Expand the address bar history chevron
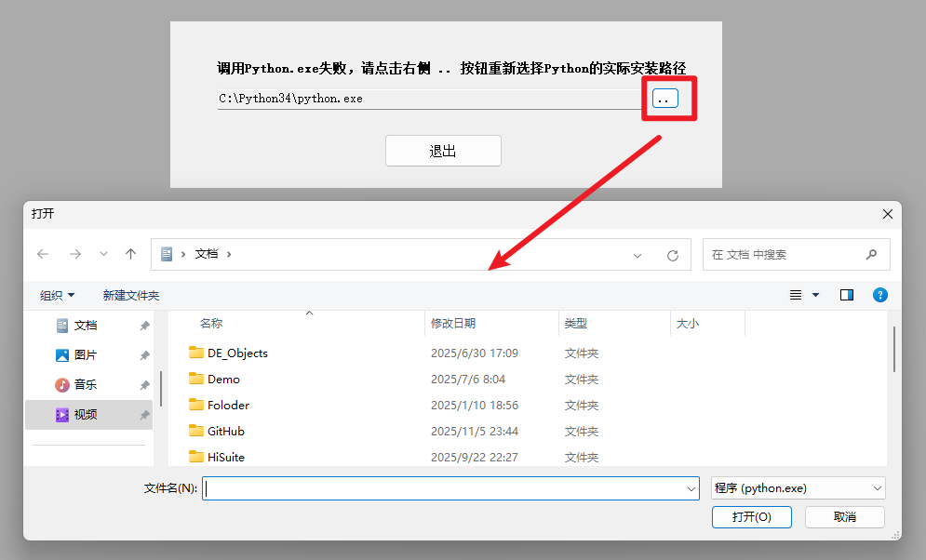The image size is (926, 560). pos(637,254)
